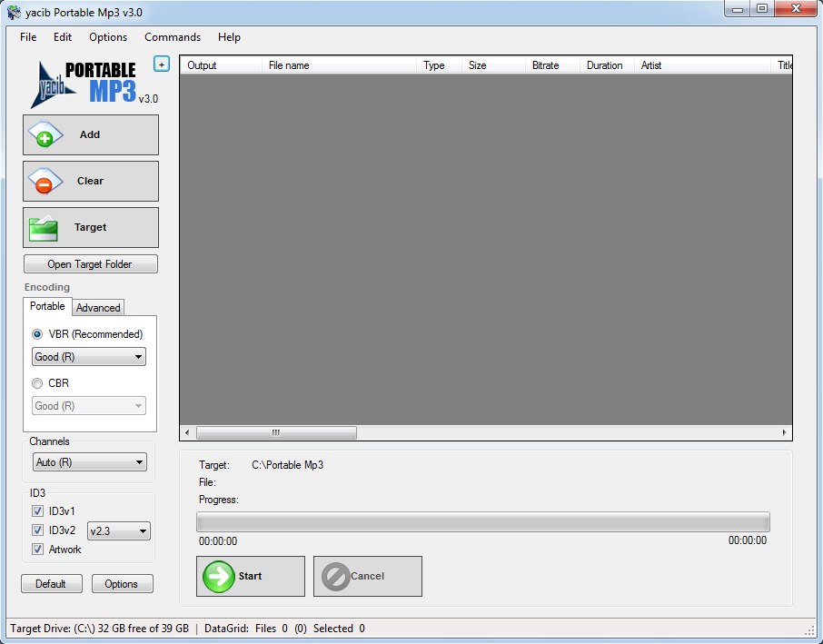Open the Channels Auto (R) dropdown
The height and width of the screenshot is (644, 823).
click(x=90, y=462)
